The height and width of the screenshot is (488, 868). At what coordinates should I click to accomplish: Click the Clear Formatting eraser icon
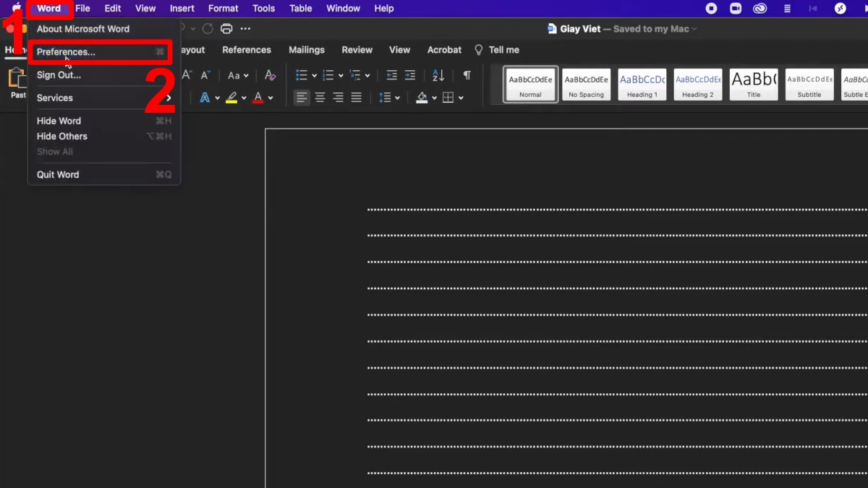coord(270,75)
